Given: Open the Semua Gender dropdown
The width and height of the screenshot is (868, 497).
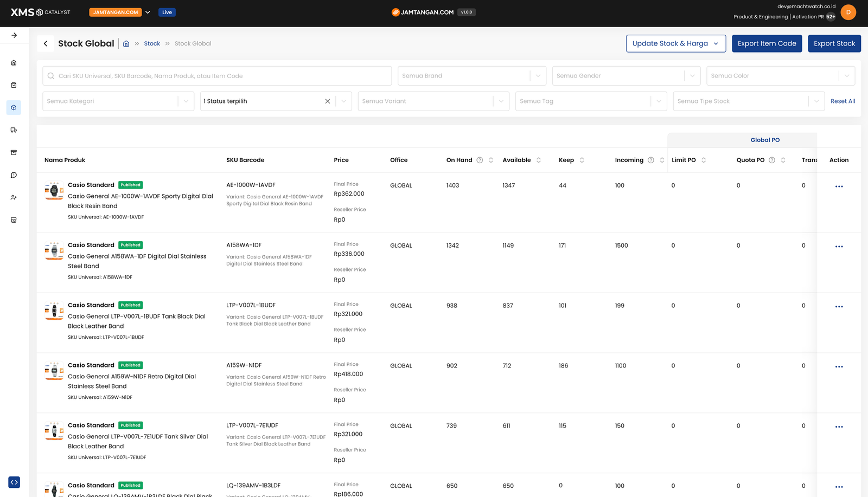Looking at the screenshot, I should (627, 76).
